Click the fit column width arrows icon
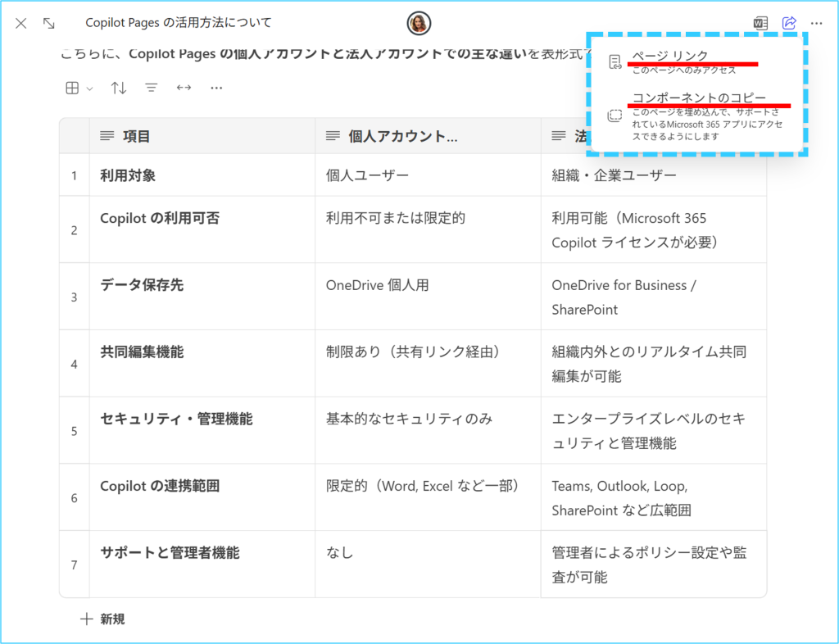The image size is (839, 644). [184, 88]
